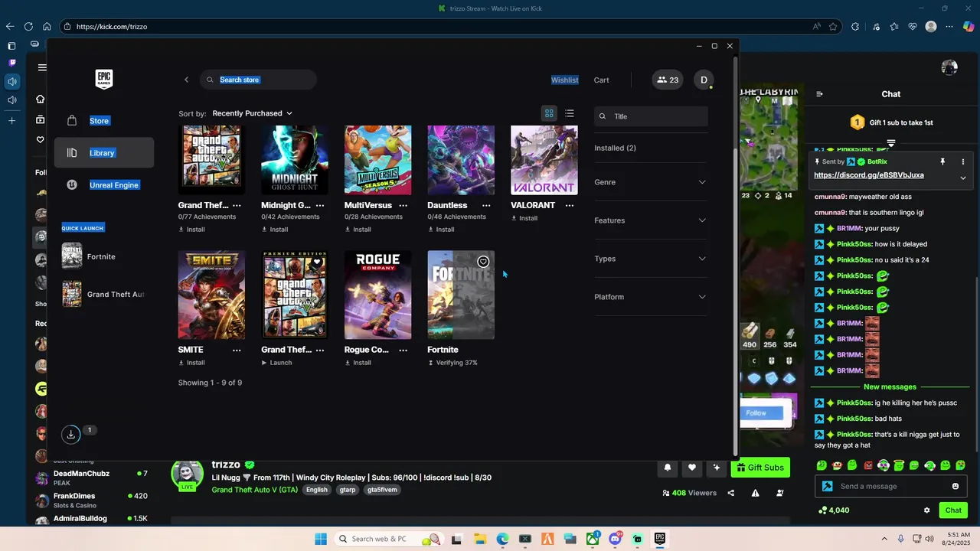Open Discord from the taskbar
Screen dimensions: 980x551
coord(615,539)
